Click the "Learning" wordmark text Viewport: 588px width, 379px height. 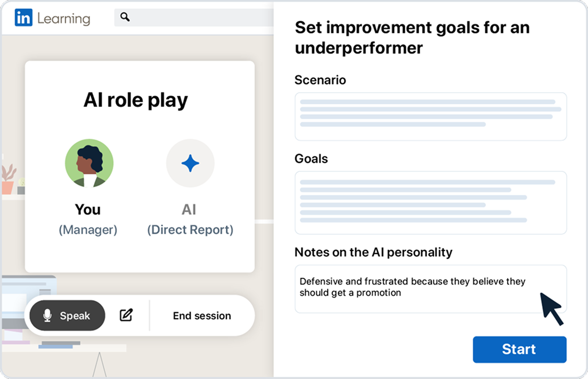63,19
